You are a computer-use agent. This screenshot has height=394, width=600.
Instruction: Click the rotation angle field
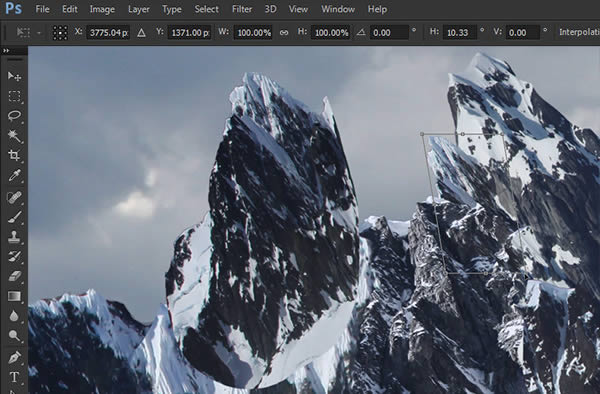click(389, 33)
